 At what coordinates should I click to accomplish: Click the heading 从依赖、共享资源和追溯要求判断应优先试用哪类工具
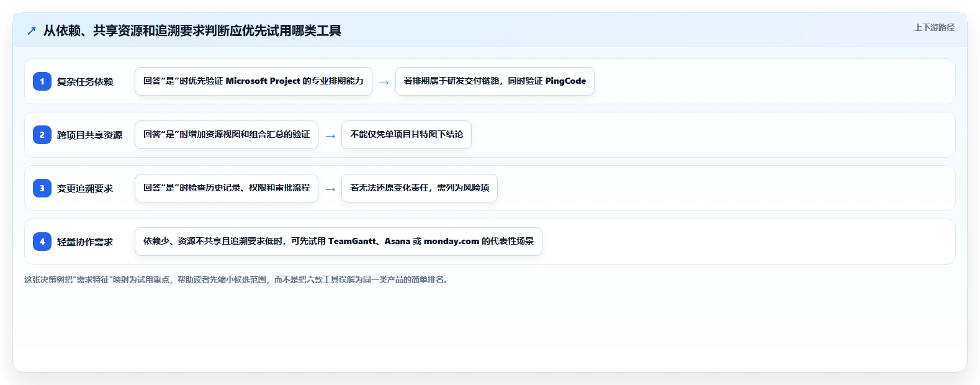coord(192,31)
